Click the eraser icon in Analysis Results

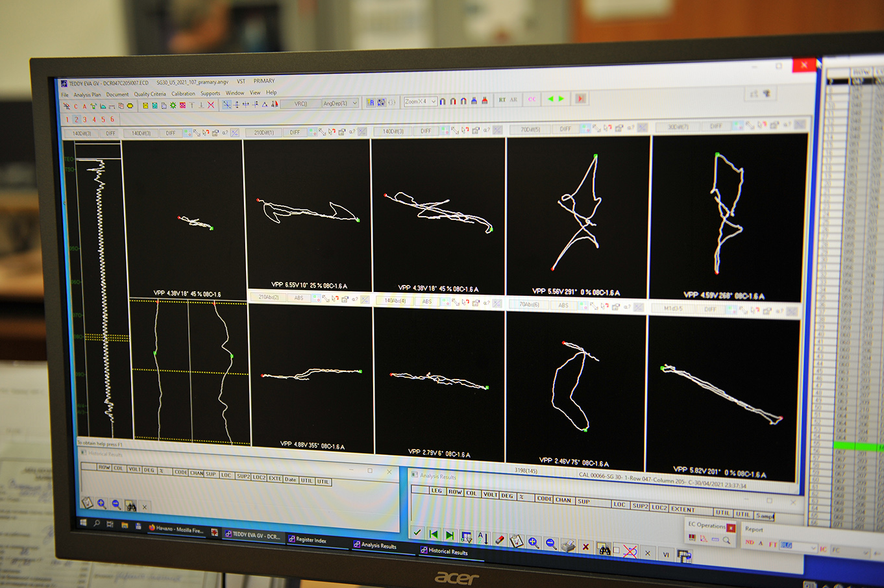(500, 540)
